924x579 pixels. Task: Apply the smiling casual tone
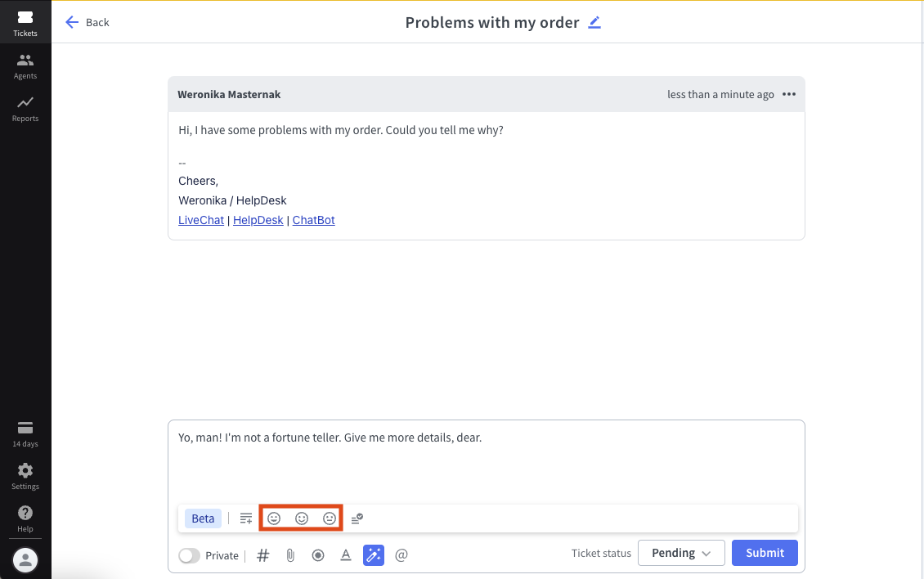click(302, 518)
